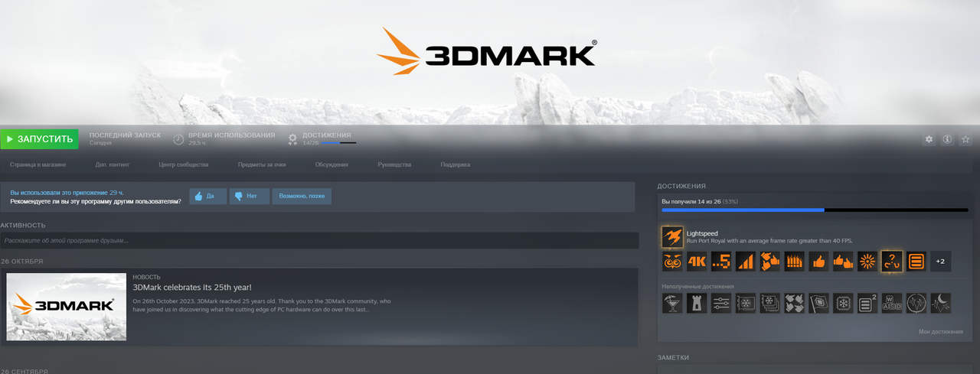
Task: Click the ПОСЛЕДНИЙ ЗАПУСК text
Action: coord(125,135)
